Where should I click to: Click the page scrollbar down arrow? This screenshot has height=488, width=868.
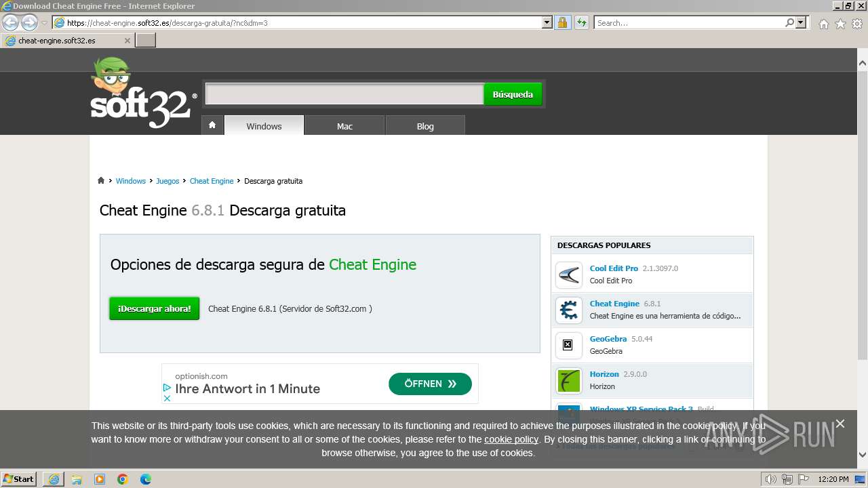click(x=862, y=455)
